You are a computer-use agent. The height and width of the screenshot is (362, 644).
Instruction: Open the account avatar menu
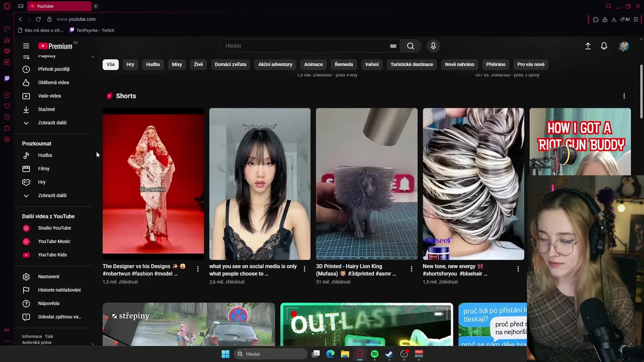624,46
